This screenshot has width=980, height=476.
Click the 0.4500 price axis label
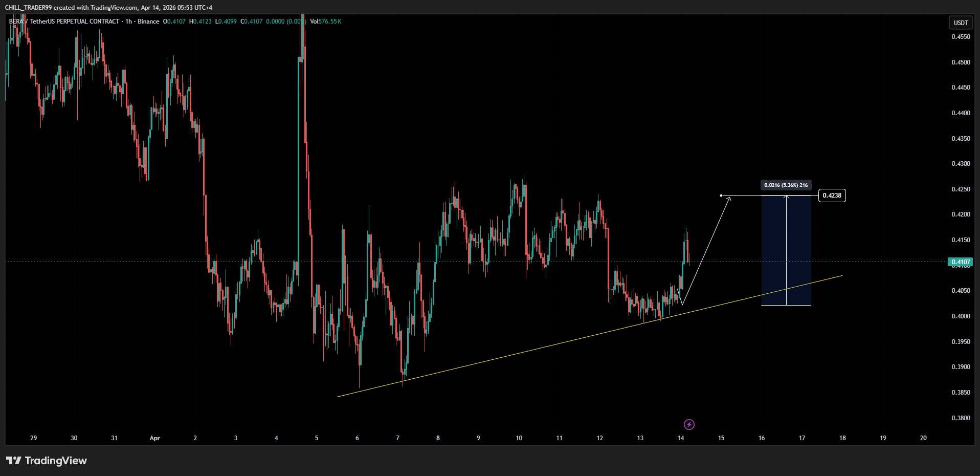pos(961,62)
